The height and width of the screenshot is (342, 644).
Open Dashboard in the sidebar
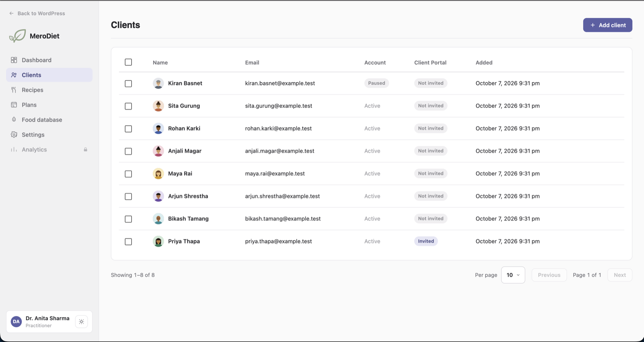pyautogui.click(x=49, y=60)
